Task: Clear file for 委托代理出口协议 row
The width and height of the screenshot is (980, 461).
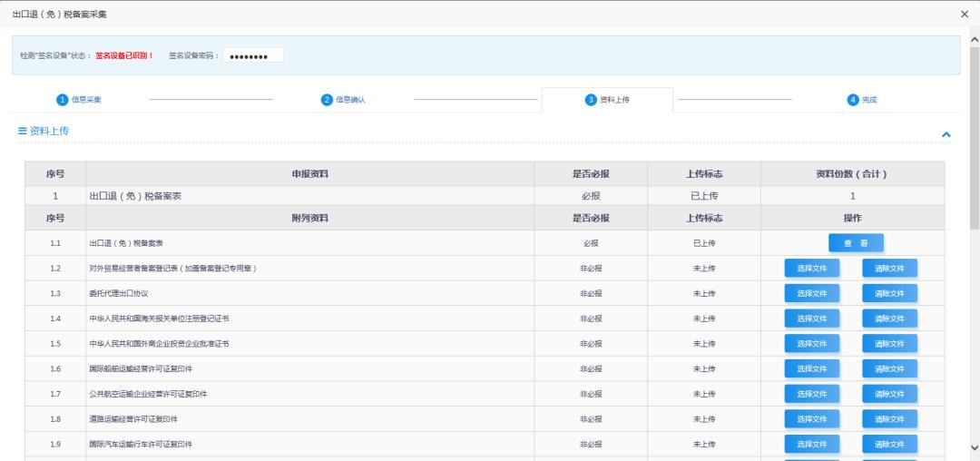Action: 889,293
